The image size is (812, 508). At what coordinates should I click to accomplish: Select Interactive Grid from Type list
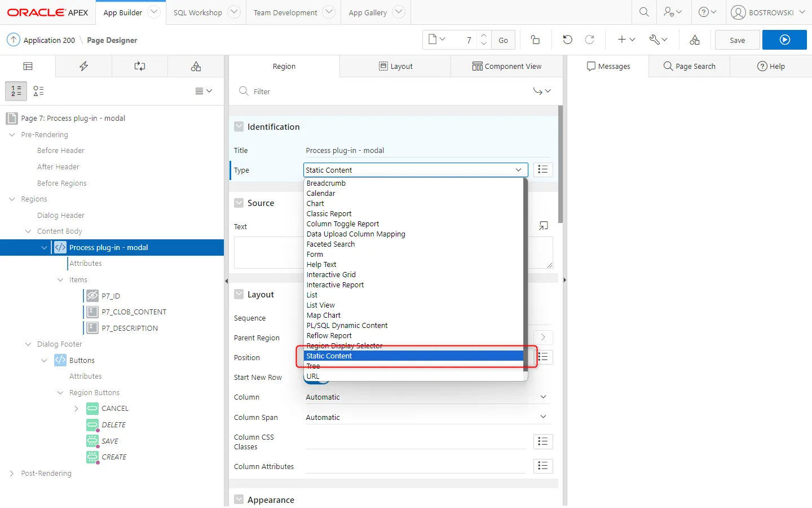(331, 275)
